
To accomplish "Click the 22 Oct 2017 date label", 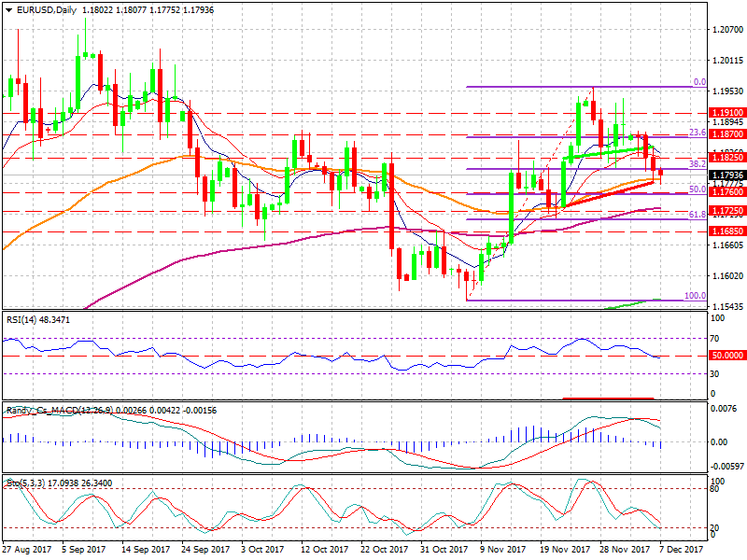I will (384, 550).
